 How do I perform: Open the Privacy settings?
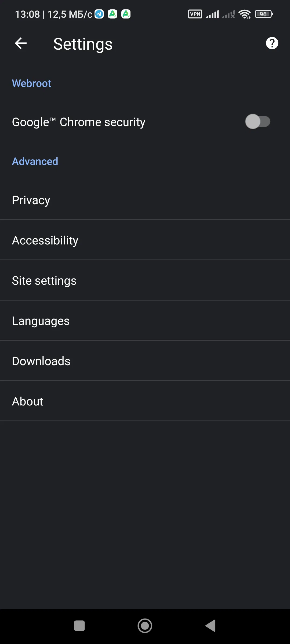coord(31,200)
